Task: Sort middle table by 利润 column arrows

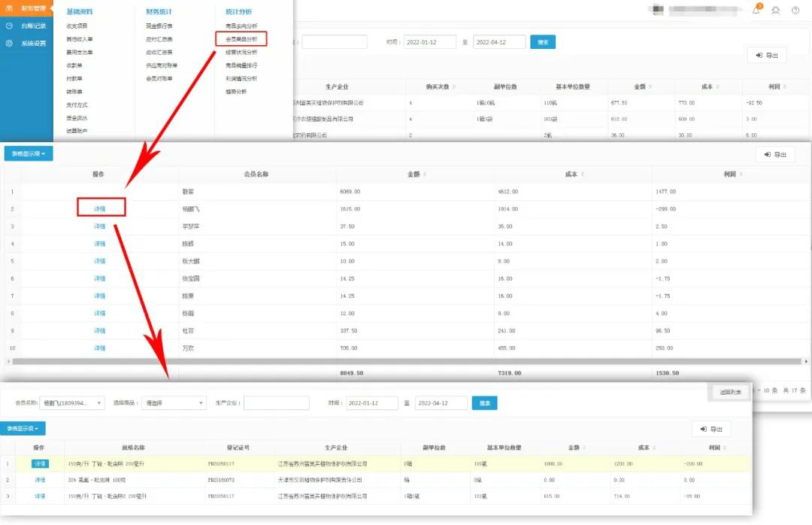Action: 742,174
